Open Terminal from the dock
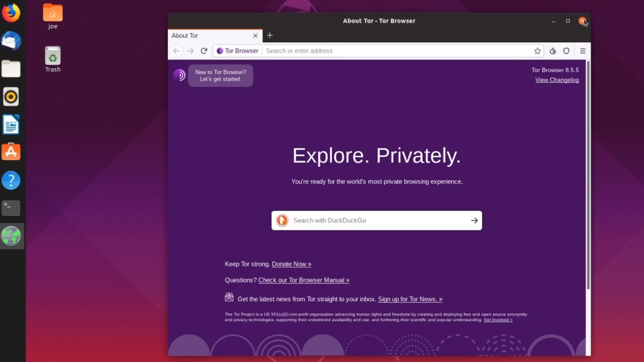 [11, 208]
